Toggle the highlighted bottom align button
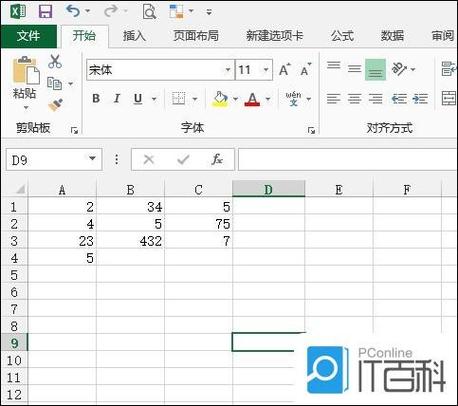458x406 pixels. pyautogui.click(x=375, y=69)
